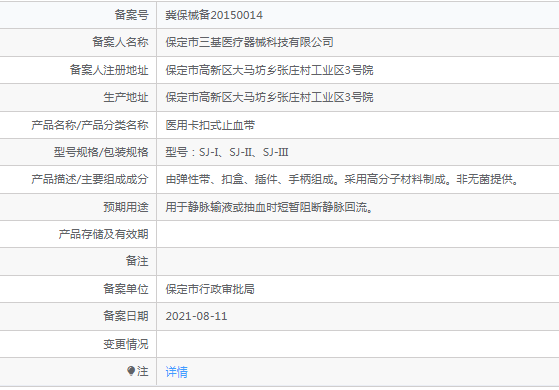
Task: Click the empty 备注 value cell
Action: (x=358, y=261)
